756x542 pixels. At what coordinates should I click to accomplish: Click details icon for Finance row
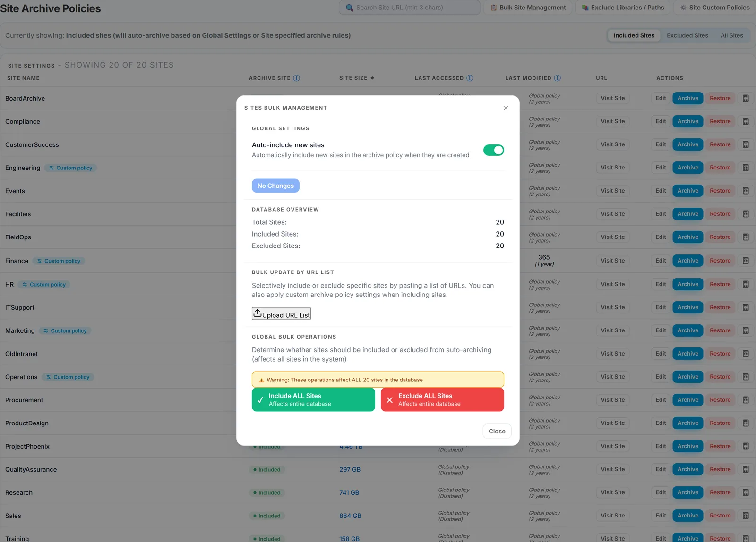(x=746, y=261)
